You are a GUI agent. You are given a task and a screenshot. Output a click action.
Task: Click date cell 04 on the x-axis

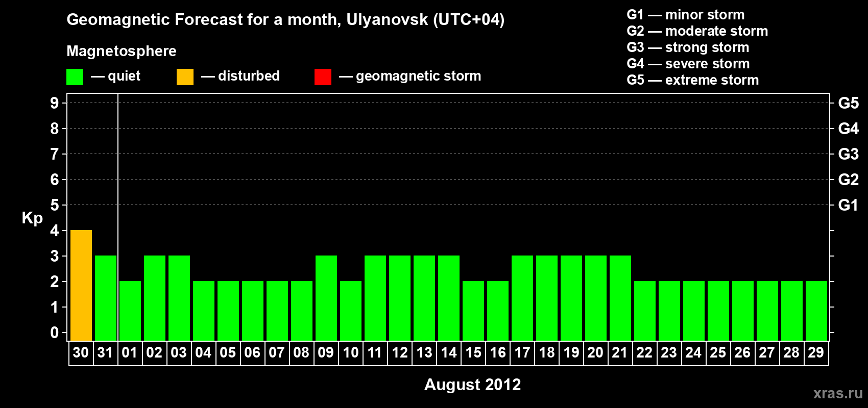(x=203, y=352)
